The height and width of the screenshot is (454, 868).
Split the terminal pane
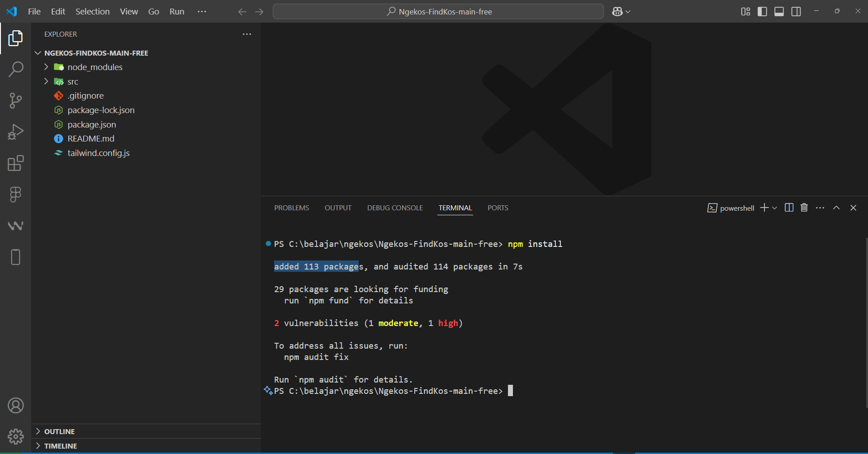[789, 208]
